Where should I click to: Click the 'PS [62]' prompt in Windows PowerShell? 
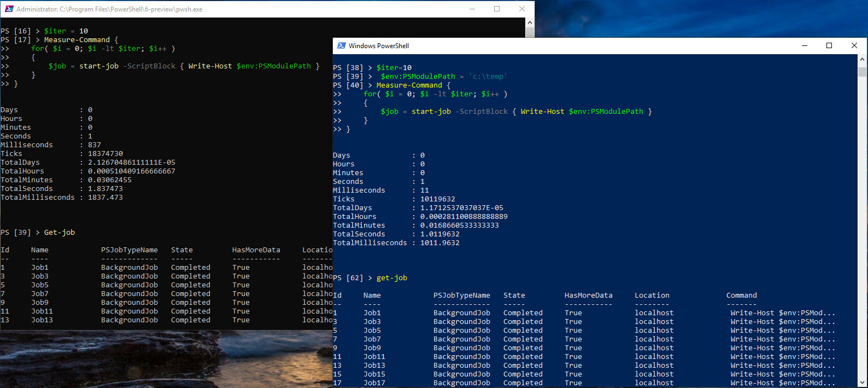pyautogui.click(x=348, y=278)
